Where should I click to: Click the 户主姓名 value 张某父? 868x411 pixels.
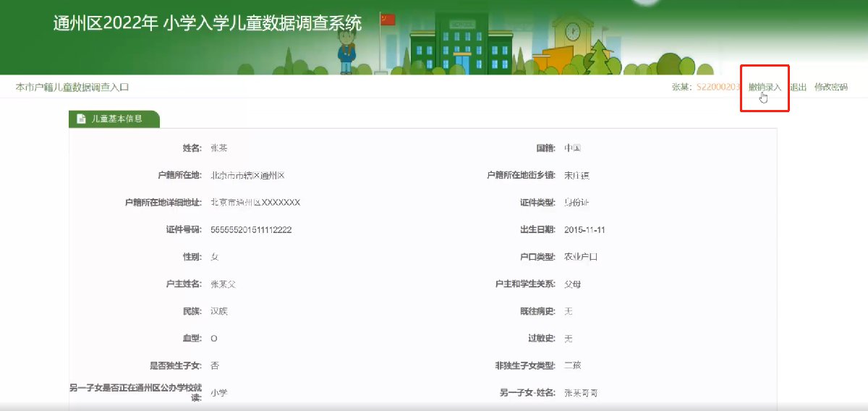(223, 284)
